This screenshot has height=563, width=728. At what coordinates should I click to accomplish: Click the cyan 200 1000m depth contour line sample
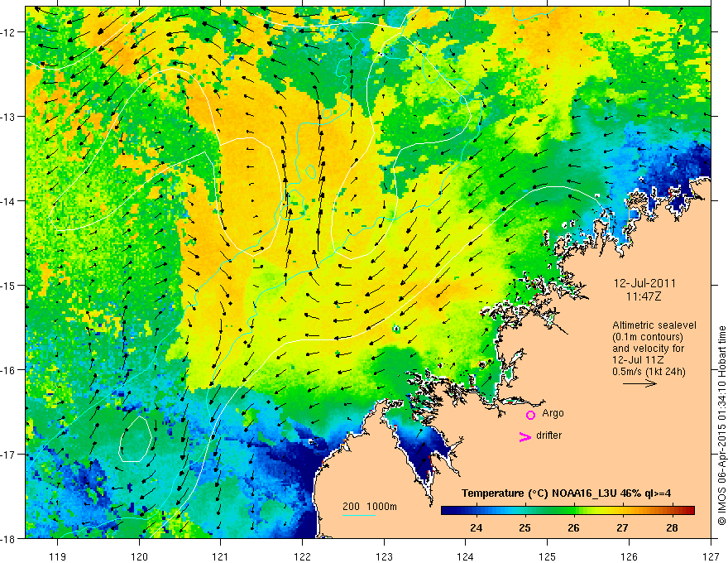(359, 515)
